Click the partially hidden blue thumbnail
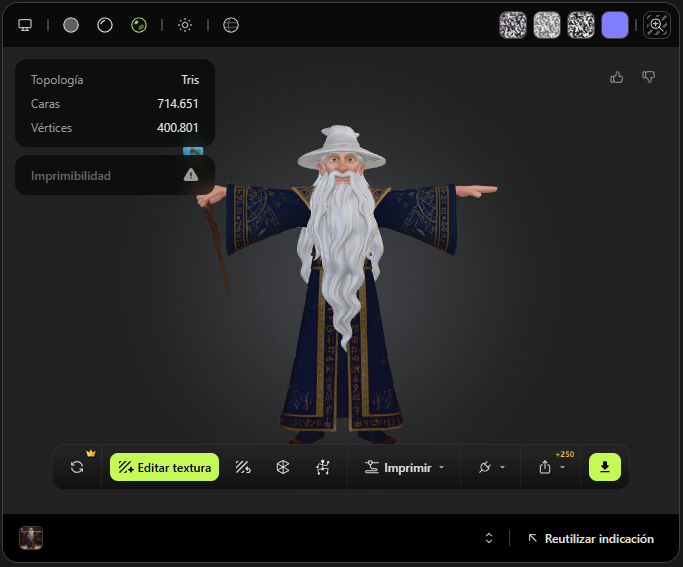Viewport: 683px width, 567px height. pyautogui.click(x=193, y=151)
